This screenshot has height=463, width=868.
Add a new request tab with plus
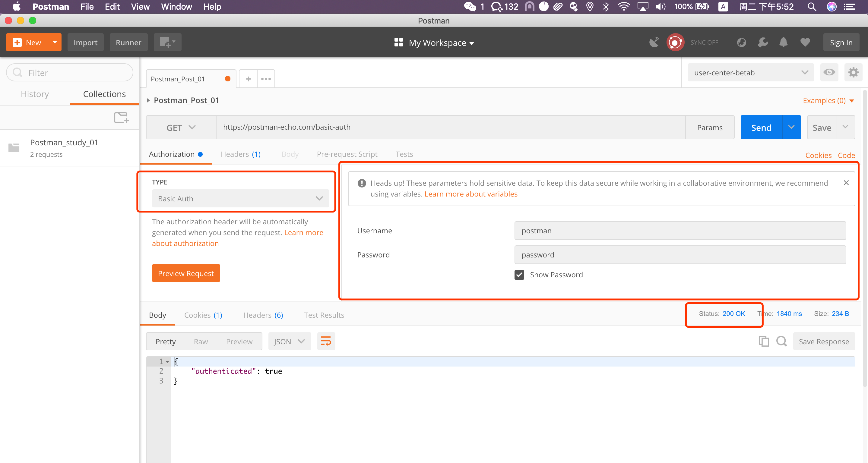pyautogui.click(x=248, y=79)
